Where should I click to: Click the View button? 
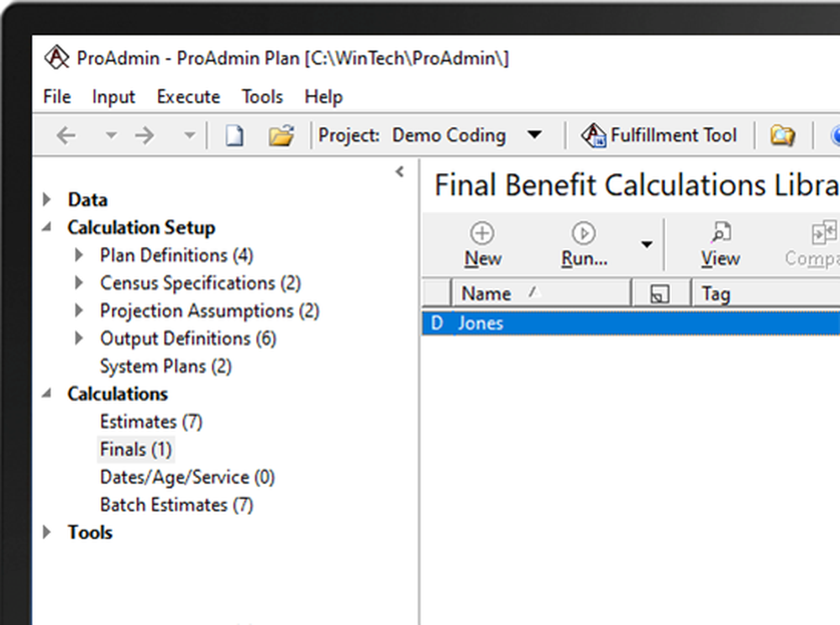point(721,245)
